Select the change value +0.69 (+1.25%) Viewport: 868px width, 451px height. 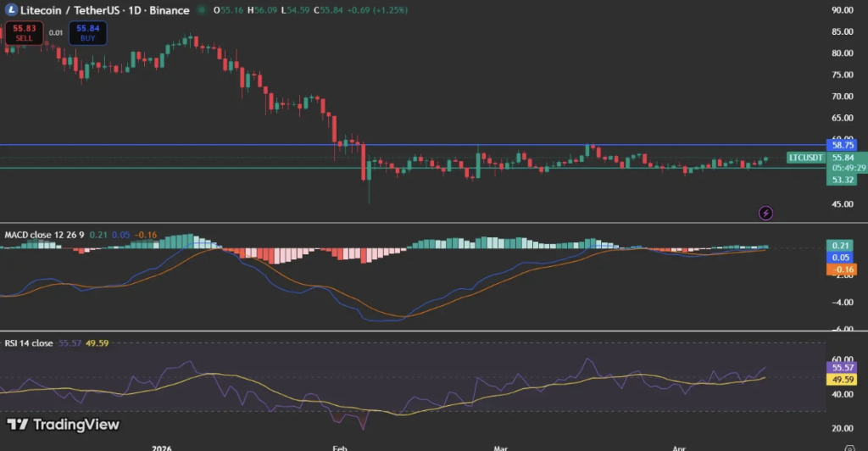point(377,10)
